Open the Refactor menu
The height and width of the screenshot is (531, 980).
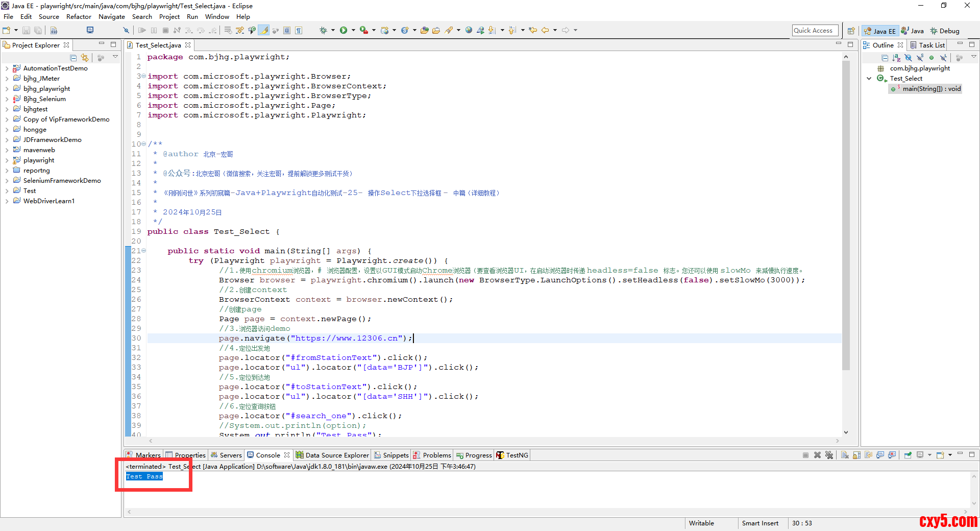pyautogui.click(x=79, y=17)
